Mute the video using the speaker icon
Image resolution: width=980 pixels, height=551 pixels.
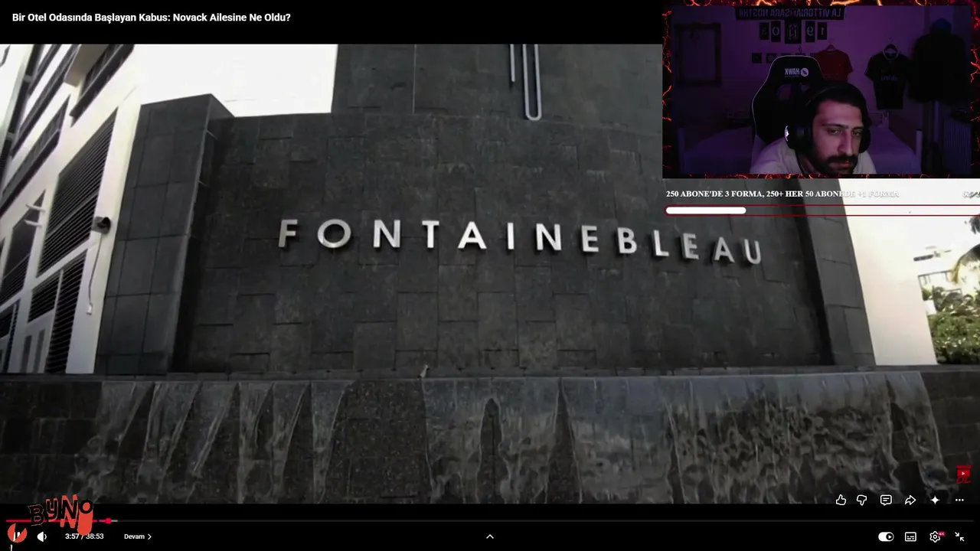pos(42,536)
